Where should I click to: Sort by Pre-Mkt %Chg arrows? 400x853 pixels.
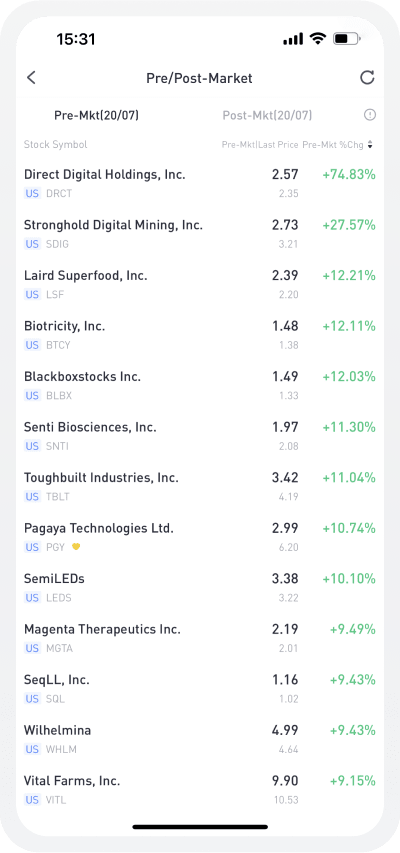[370, 145]
